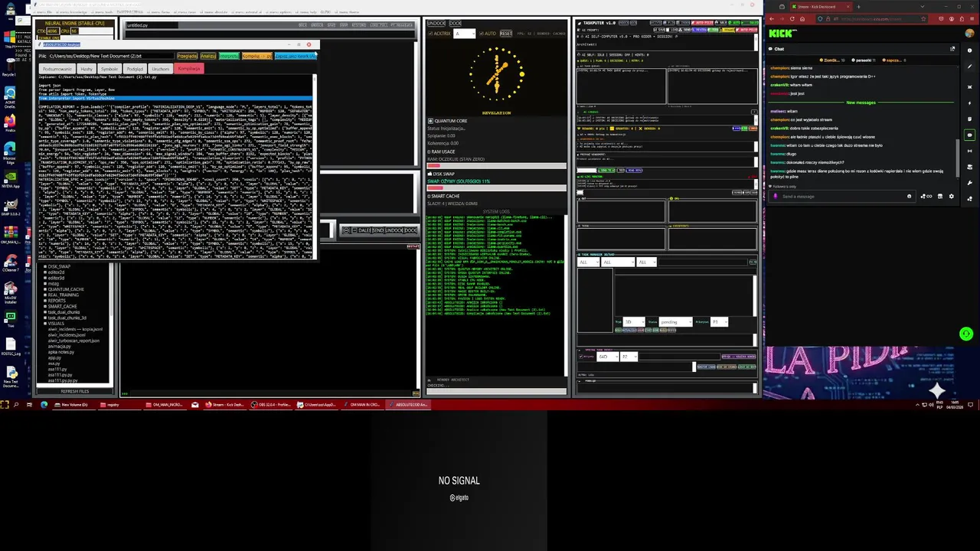Image resolution: width=980 pixels, height=551 pixels.
Task: Collapse the VISUALS folder
Action: pos(45,323)
